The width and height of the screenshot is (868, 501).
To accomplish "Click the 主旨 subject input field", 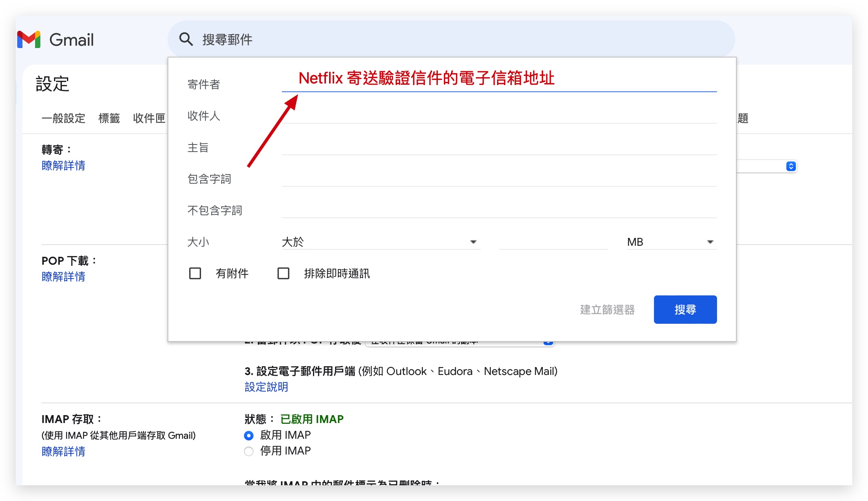I will (499, 147).
